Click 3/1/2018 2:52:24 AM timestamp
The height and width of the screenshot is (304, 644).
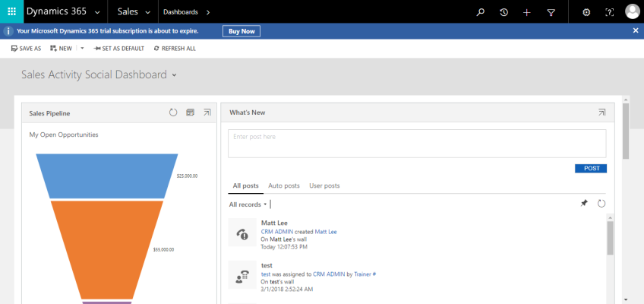click(286, 290)
